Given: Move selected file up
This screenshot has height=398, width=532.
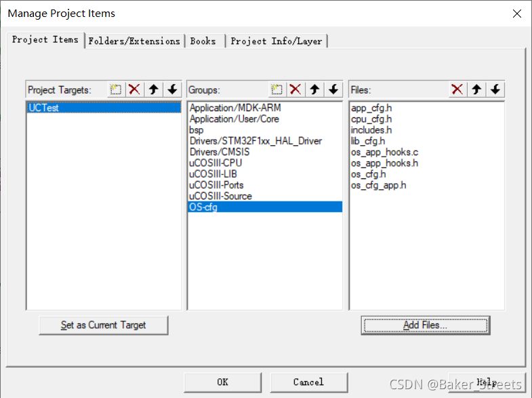Looking at the screenshot, I should point(476,89).
